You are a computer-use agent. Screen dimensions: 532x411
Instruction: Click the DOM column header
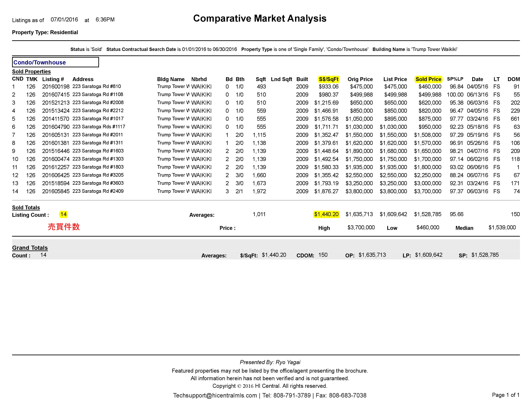513,79
